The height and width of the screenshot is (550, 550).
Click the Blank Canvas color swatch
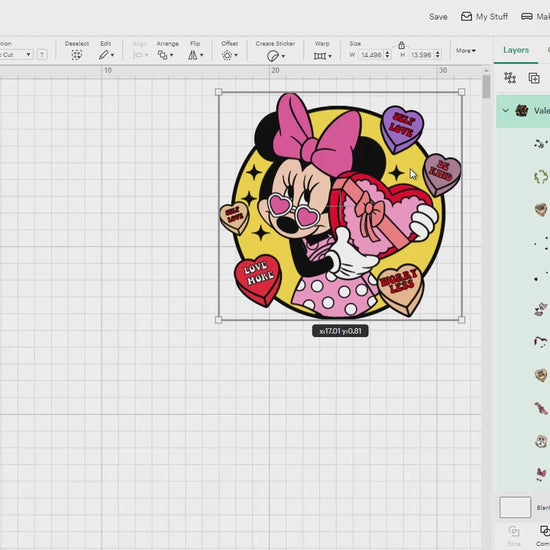coord(515,507)
